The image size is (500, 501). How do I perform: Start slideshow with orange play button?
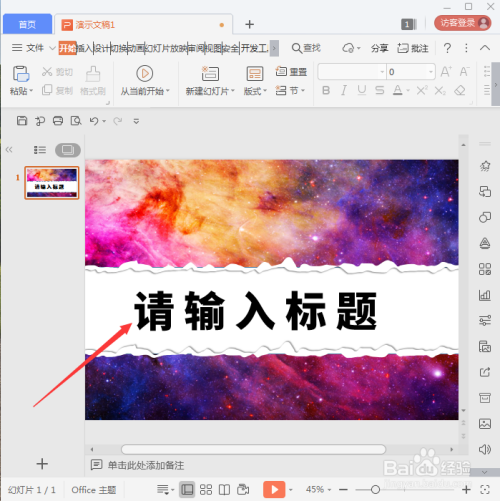tap(274, 489)
